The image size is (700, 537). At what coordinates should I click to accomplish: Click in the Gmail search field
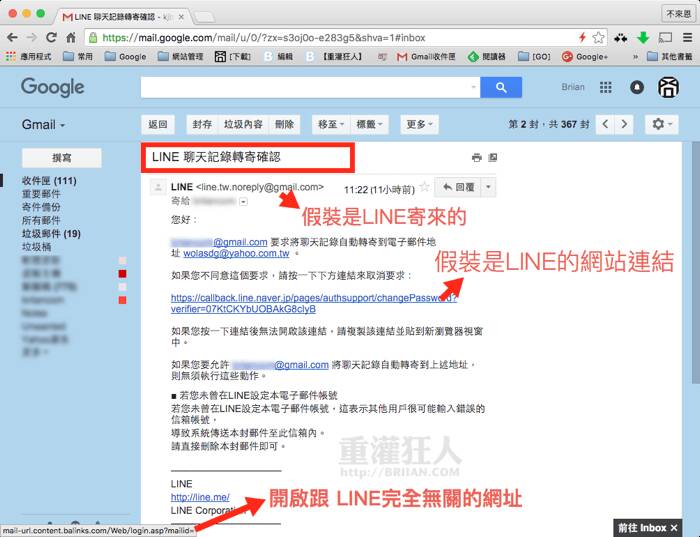click(x=305, y=87)
